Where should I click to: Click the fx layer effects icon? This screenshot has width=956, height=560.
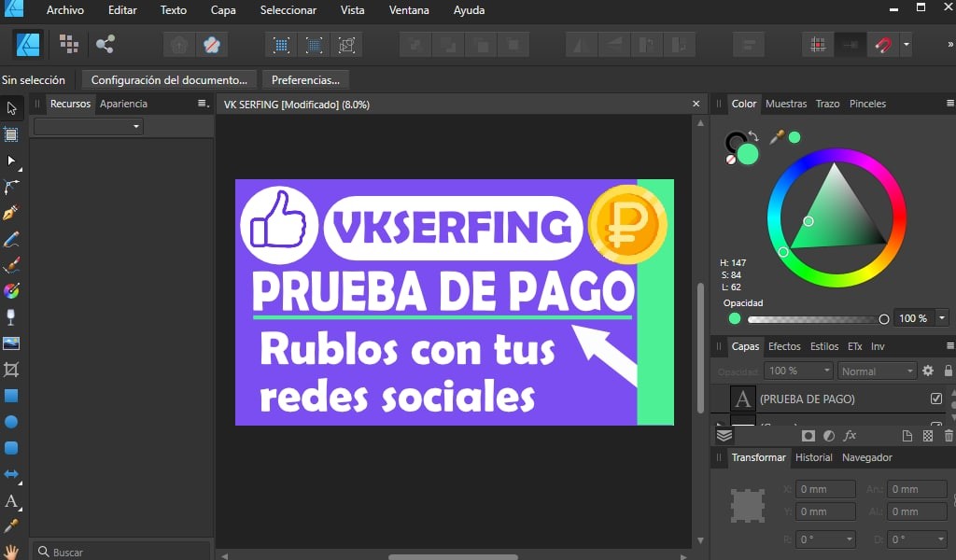click(850, 435)
